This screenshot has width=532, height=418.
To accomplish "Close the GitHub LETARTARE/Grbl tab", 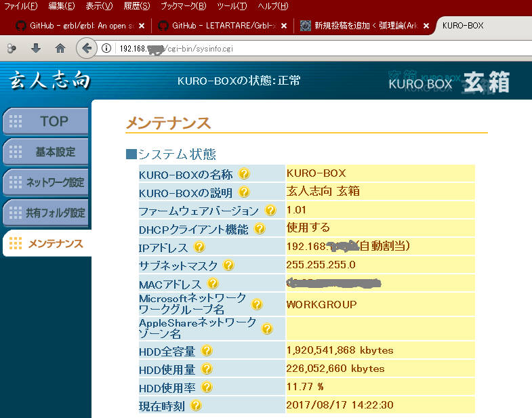I will coord(283,26).
